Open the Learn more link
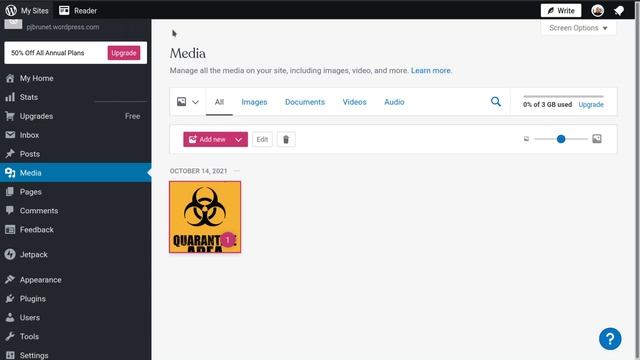Viewport: 640px width, 360px height. (x=431, y=70)
